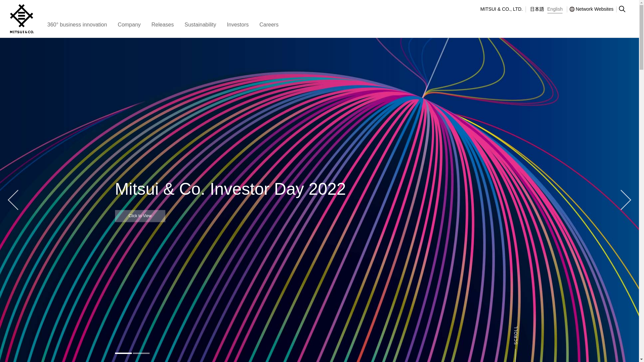This screenshot has width=644, height=362.
Task: Click MITSUI & CO., LTD. header link
Action: (501, 9)
